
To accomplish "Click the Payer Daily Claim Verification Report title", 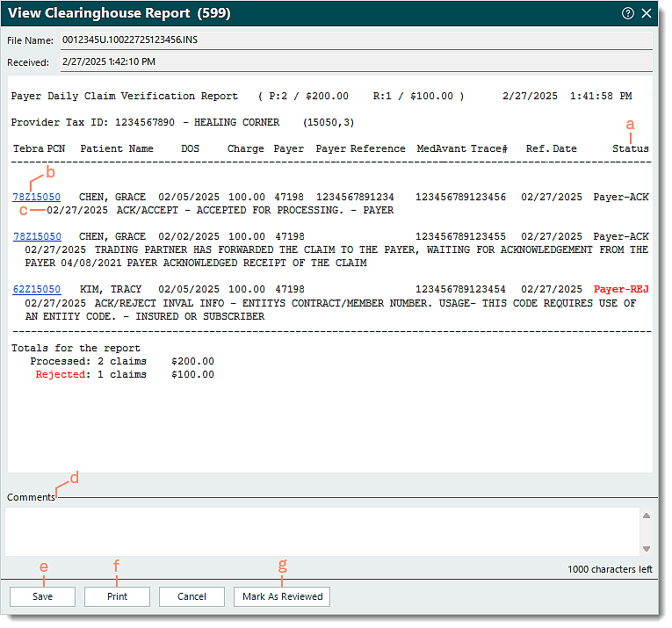I will pyautogui.click(x=124, y=96).
